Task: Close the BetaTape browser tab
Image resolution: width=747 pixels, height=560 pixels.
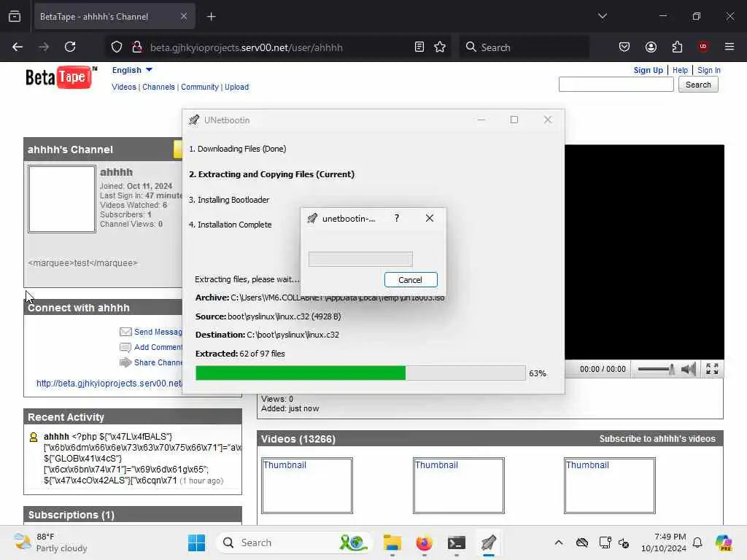Action: [184, 16]
